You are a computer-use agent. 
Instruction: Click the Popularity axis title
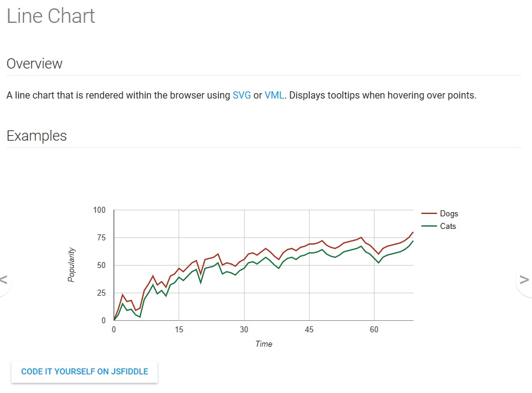[x=71, y=265]
